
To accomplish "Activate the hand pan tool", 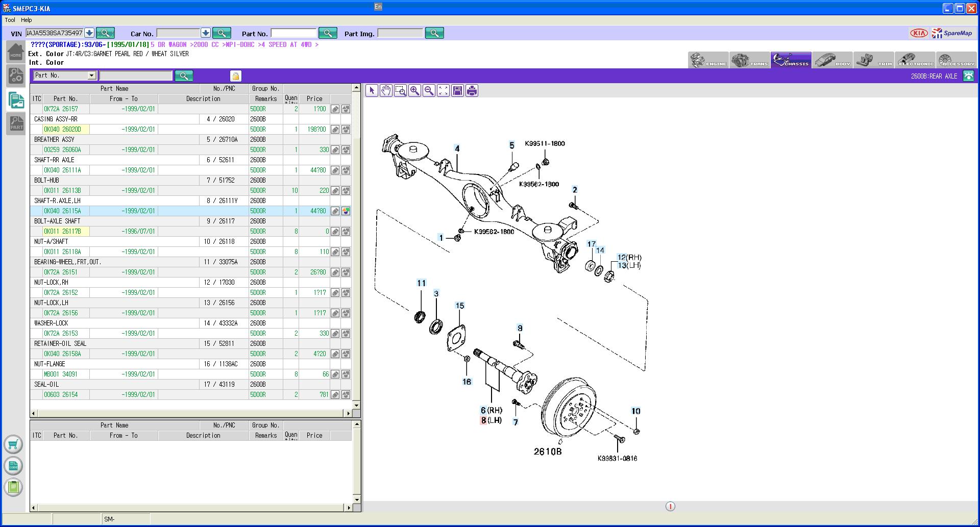I will click(386, 91).
